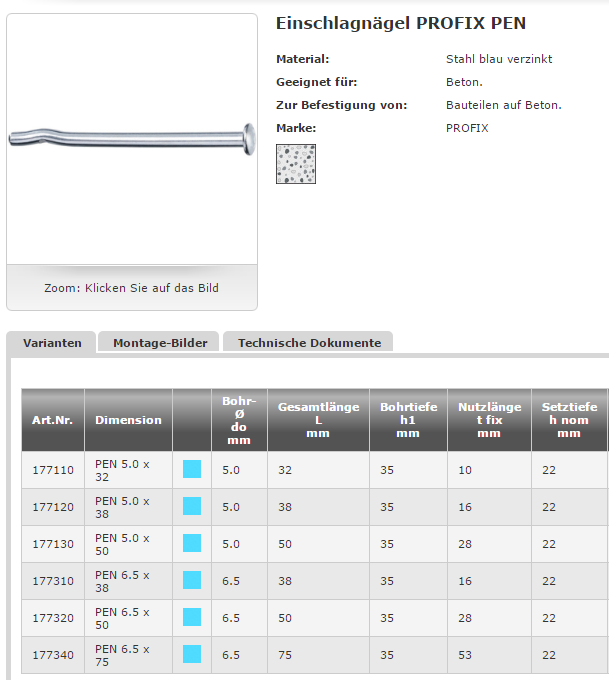Click blue swatch for PEN 5.0 x 38
The height and width of the screenshot is (680, 609).
click(192, 506)
